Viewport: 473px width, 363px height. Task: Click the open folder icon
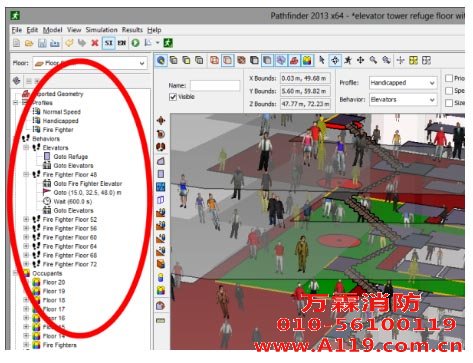pyautogui.click(x=29, y=43)
